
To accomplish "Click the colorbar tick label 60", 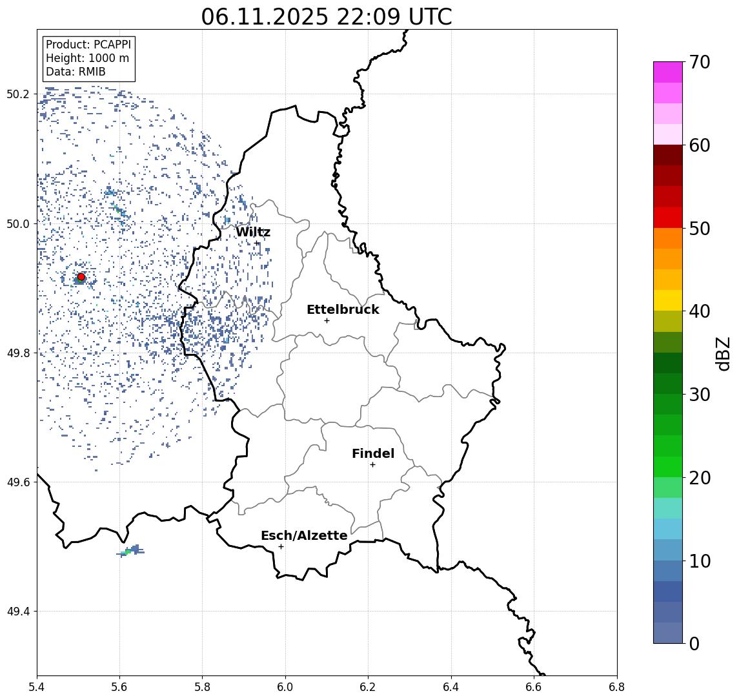I will click(x=700, y=145).
